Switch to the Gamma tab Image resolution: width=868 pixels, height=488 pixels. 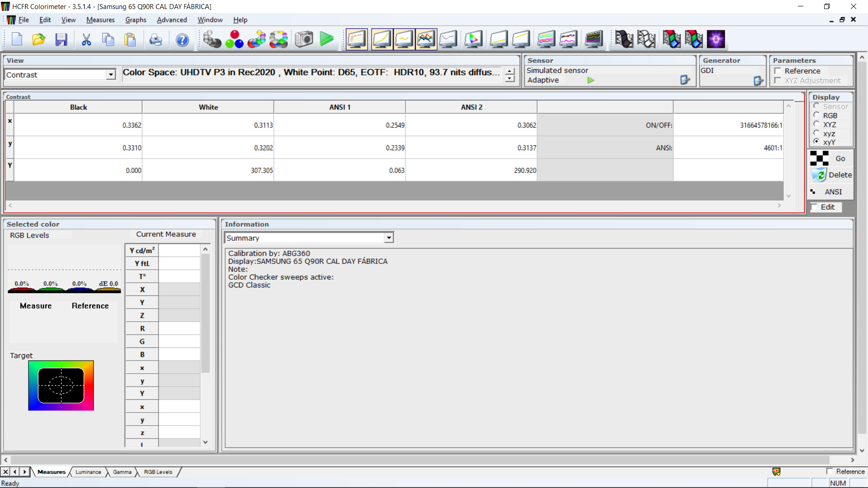[122, 472]
